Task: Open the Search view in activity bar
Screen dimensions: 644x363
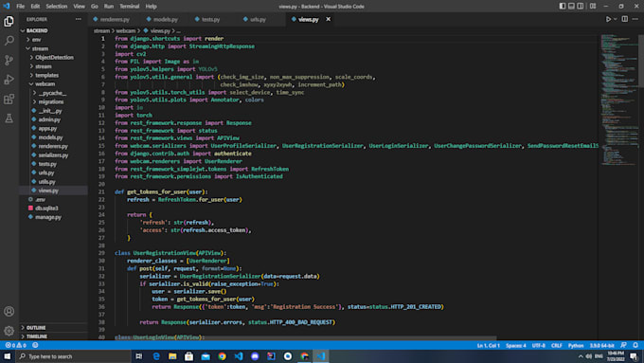Action: pyautogui.click(x=9, y=41)
